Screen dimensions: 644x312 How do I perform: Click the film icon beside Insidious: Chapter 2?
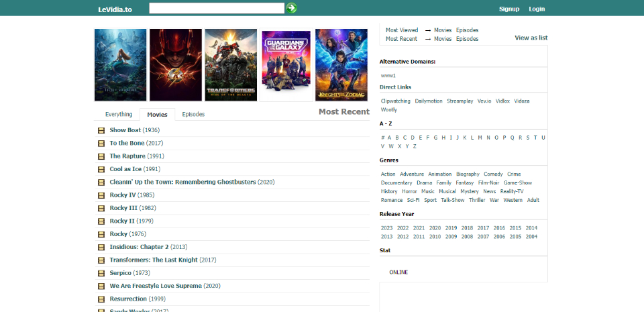(101, 248)
